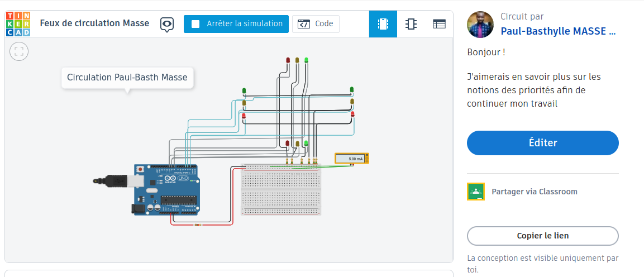
Task: Share via Partager via Classroom
Action: pyautogui.click(x=533, y=192)
